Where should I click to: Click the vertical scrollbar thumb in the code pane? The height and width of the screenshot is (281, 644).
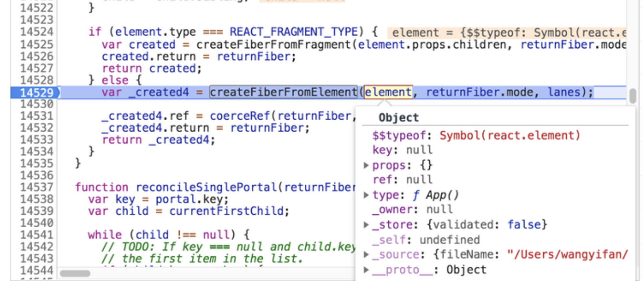[633, 95]
